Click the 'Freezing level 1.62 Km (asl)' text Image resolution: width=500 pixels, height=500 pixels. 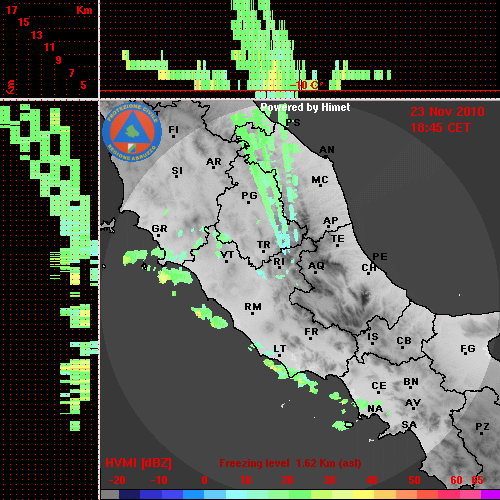(x=290, y=463)
